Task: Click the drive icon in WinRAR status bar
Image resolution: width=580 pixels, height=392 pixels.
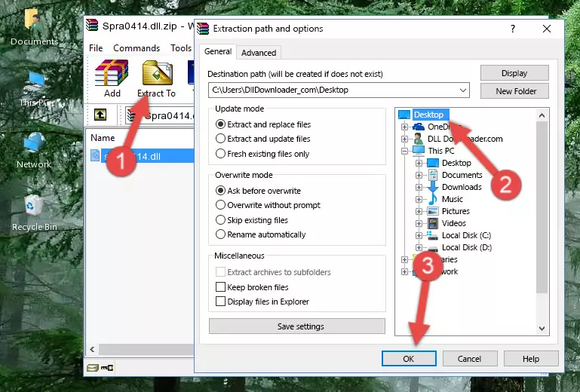Action: 93,368
